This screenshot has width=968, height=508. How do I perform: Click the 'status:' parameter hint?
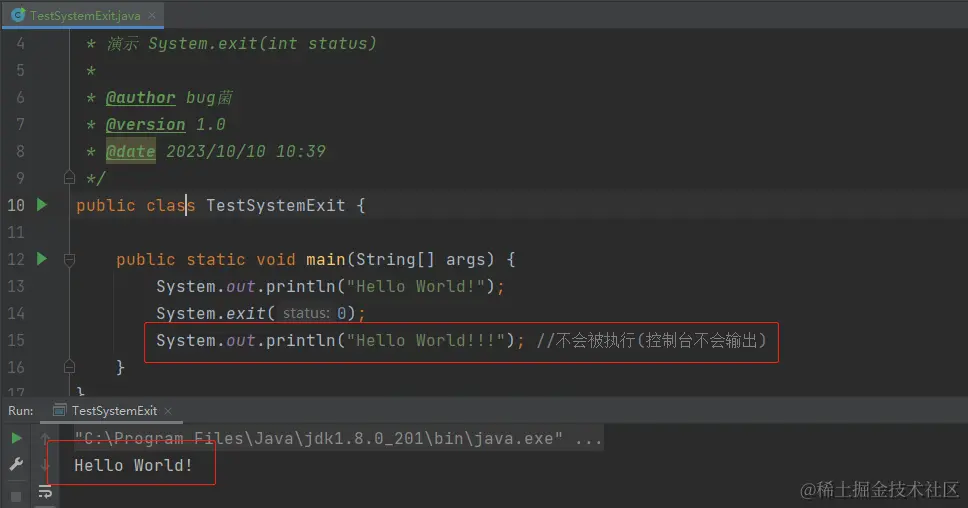(x=306, y=314)
